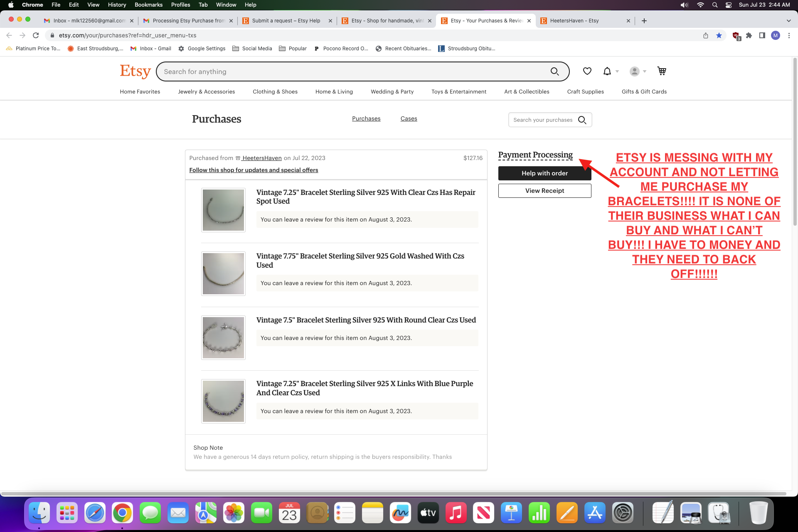Open the Bookmarks menu in the menu bar
The width and height of the screenshot is (798, 532).
(x=148, y=5)
